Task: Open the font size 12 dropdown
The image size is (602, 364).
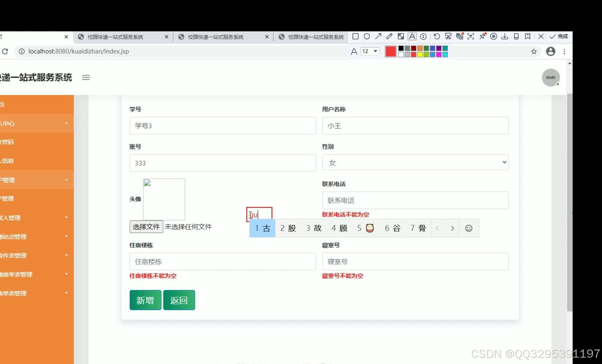Action: (370, 51)
